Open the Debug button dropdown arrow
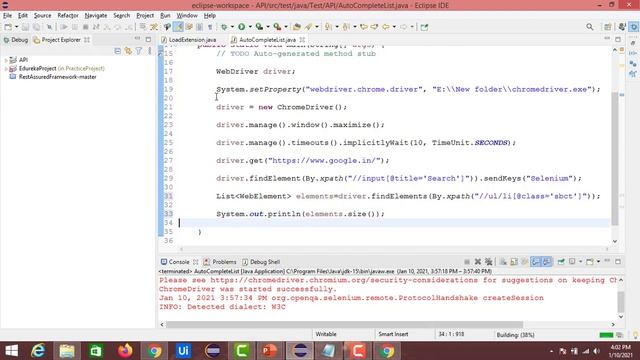Image resolution: width=640 pixels, height=360 pixels. (232, 27)
